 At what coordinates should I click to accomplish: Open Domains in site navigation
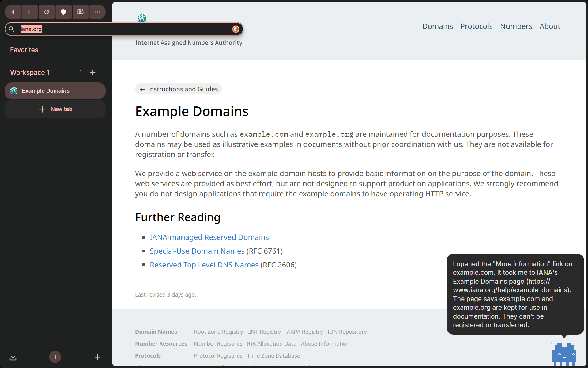437,26
